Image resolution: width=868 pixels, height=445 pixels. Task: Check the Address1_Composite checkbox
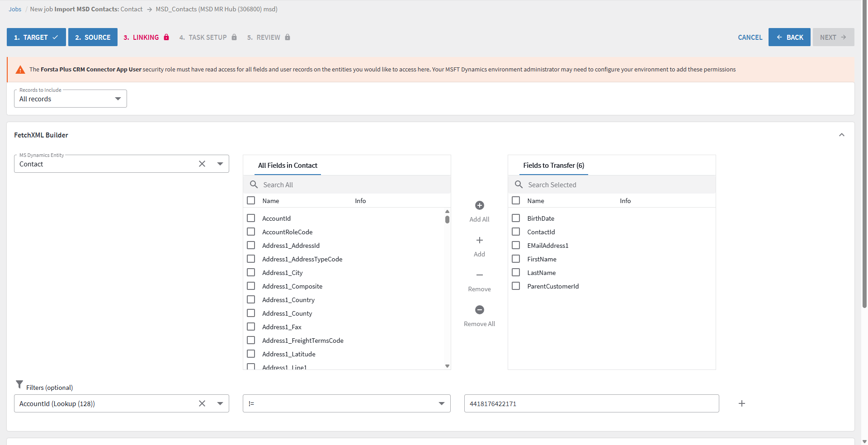[x=251, y=286]
